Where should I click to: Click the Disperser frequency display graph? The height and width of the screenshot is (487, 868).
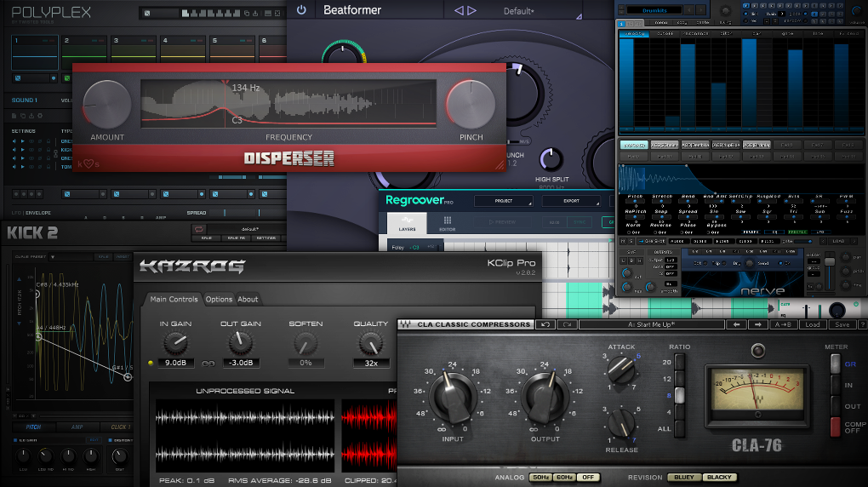pyautogui.click(x=288, y=104)
